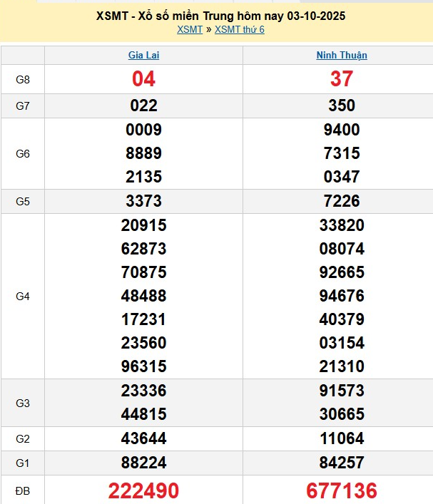Click Ninh Thuận G3 number 91573

click(x=342, y=391)
